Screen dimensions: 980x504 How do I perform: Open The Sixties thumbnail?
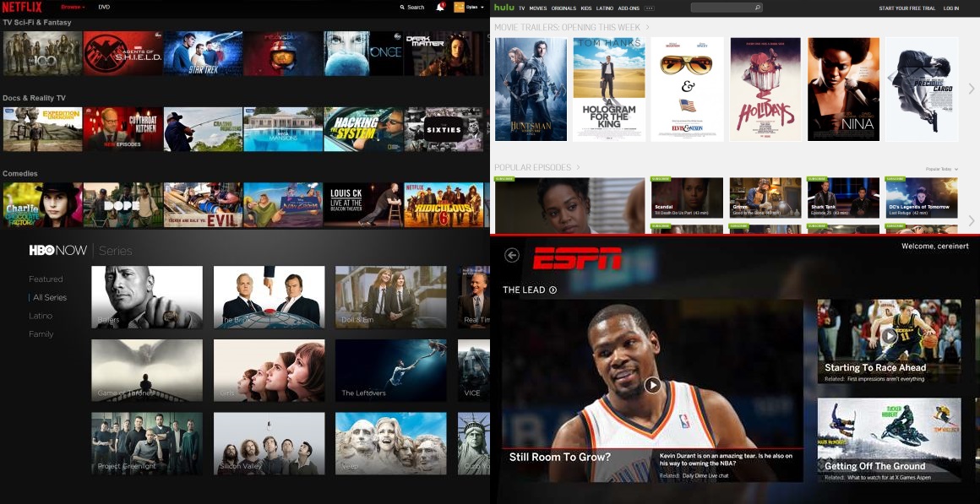pyautogui.click(x=444, y=128)
